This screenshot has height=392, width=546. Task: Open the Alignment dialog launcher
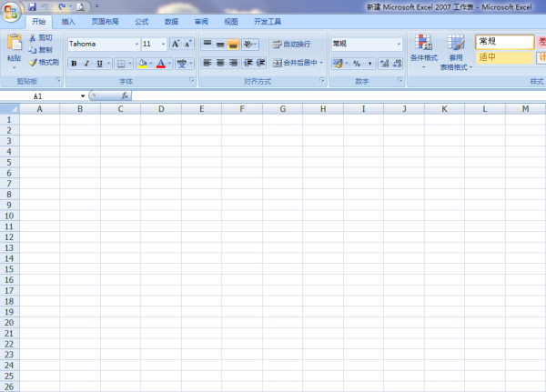coord(322,80)
